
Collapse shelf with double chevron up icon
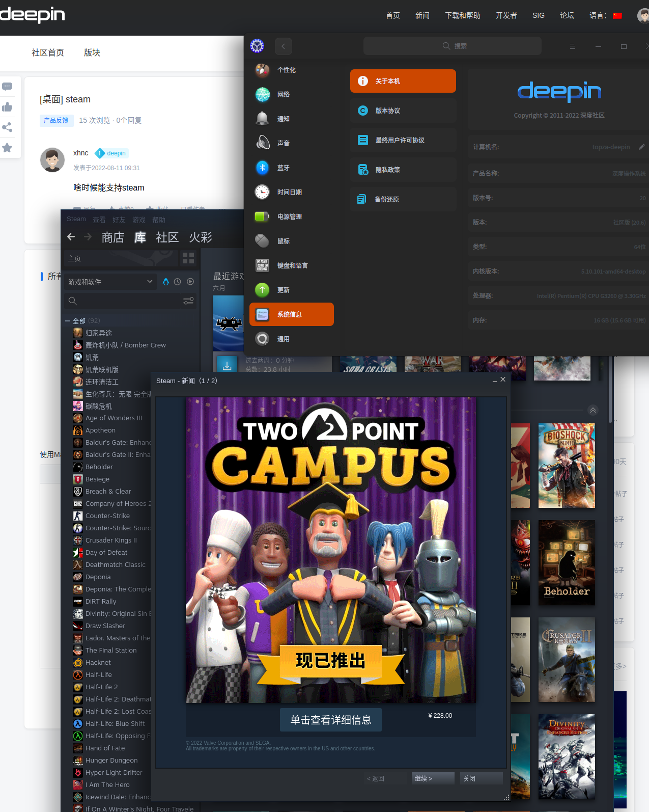pyautogui.click(x=593, y=410)
